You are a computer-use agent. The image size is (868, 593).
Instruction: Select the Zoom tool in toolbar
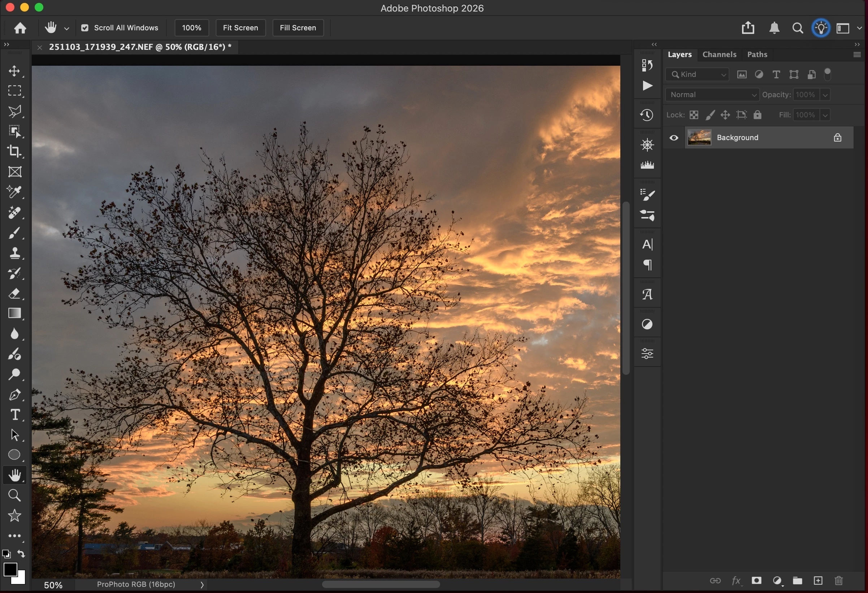tap(14, 495)
